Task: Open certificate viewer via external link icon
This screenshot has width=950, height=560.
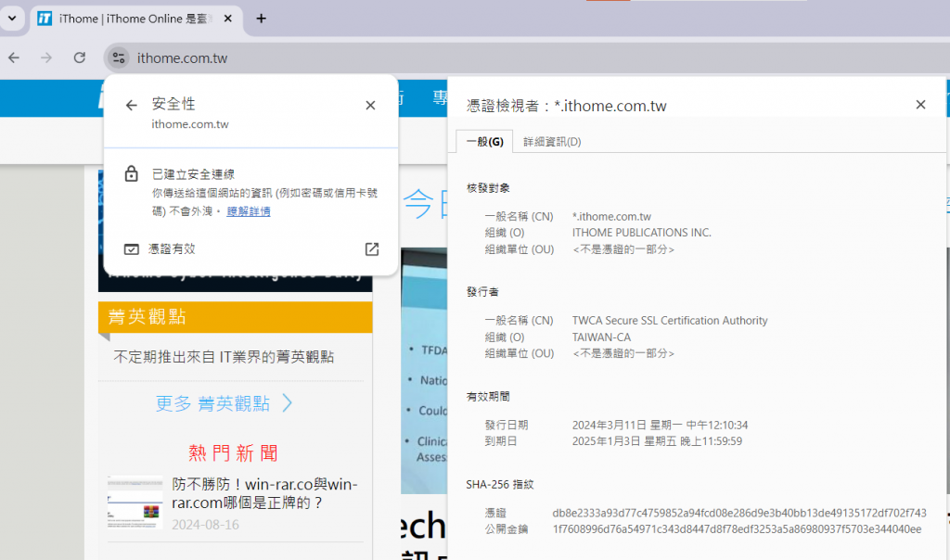Action: point(372,249)
